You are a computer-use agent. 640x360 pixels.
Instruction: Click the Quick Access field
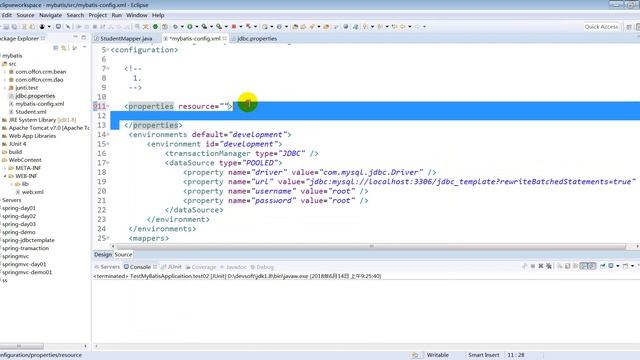(x=601, y=27)
